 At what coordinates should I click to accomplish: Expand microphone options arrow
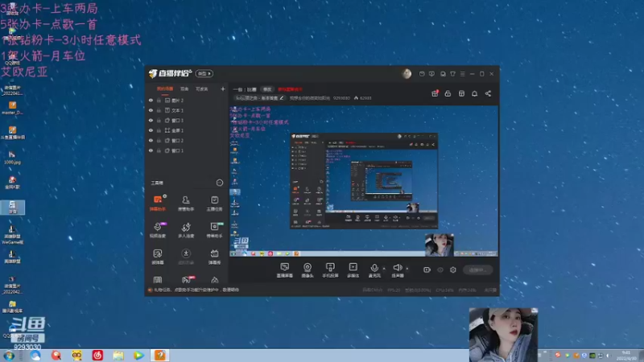(x=384, y=269)
